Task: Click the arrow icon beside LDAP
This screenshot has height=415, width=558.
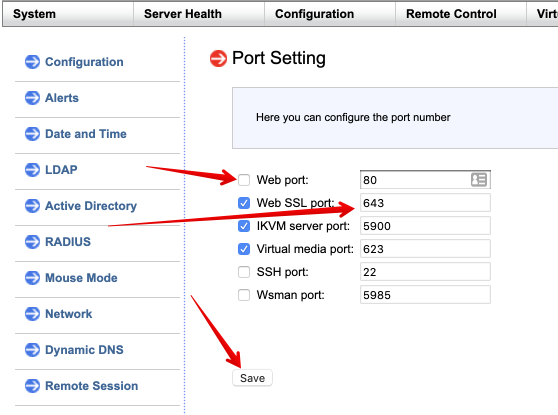Action: tap(32, 169)
